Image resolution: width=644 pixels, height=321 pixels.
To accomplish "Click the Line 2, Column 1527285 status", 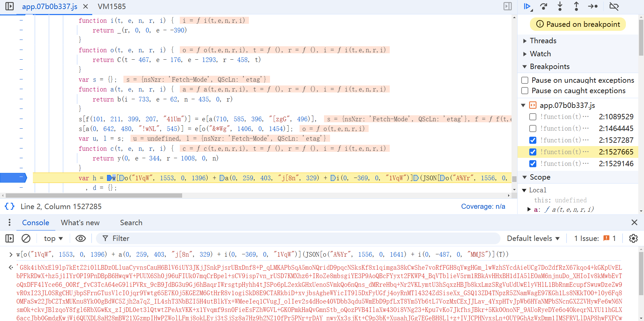I will [x=61, y=206].
